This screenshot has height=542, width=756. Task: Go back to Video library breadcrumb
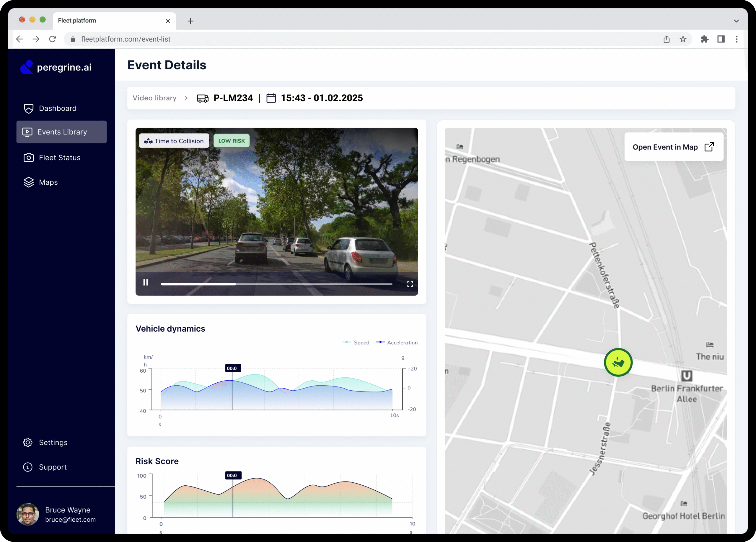point(154,98)
